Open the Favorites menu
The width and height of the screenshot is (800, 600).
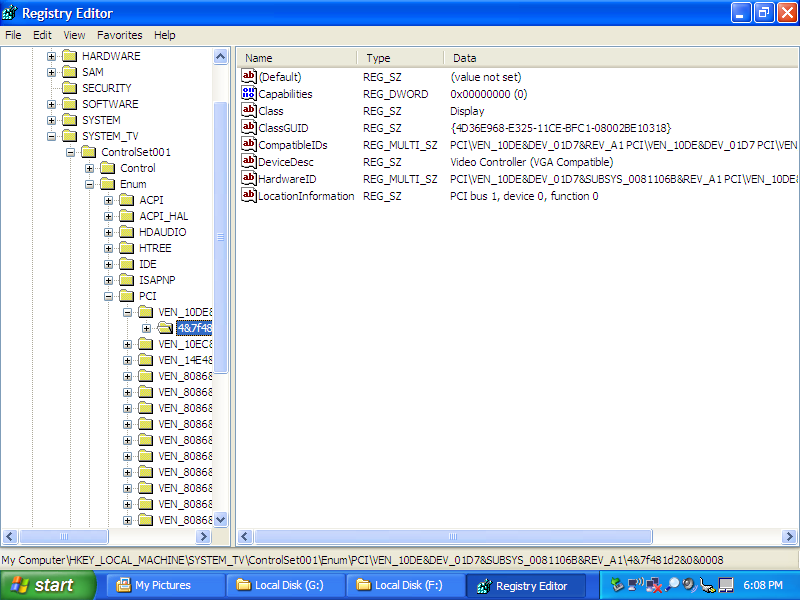tap(119, 35)
